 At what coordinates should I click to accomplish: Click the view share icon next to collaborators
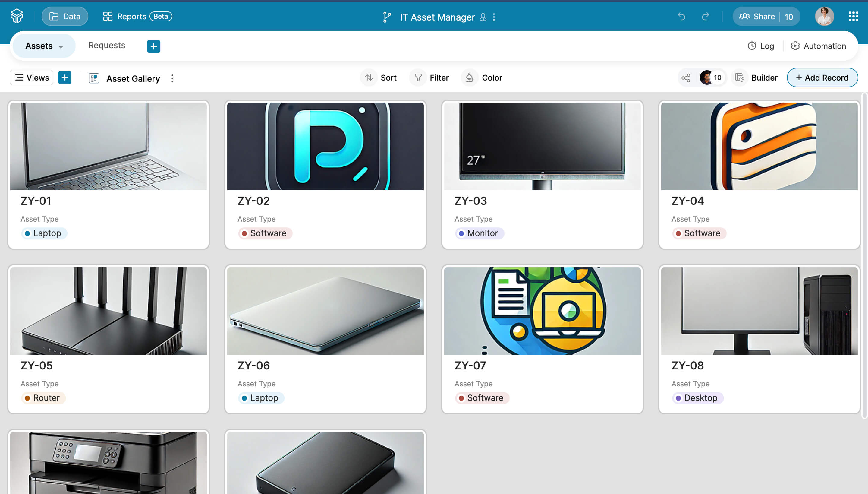point(686,78)
